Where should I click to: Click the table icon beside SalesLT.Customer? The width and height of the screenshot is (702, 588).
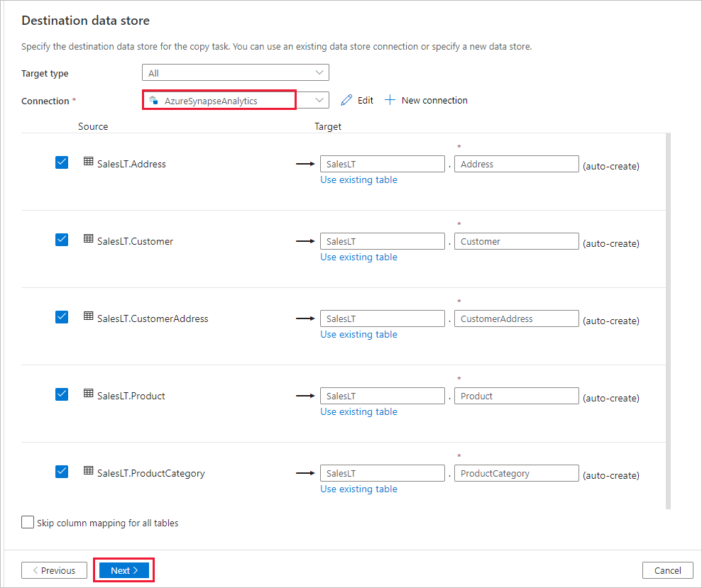[88, 240]
